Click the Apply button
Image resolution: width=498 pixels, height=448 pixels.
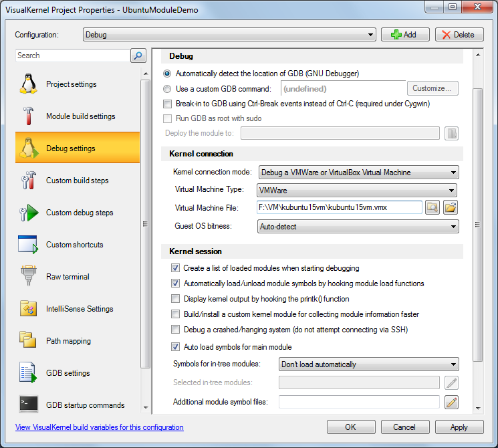click(459, 427)
